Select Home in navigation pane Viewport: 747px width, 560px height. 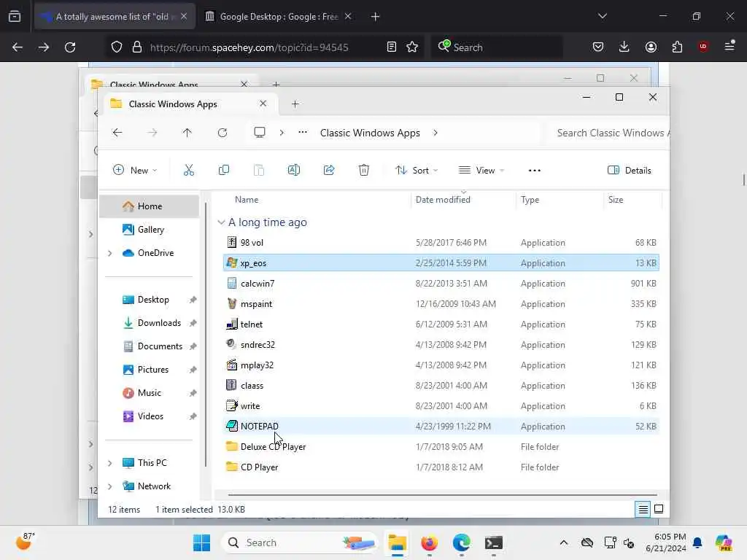click(149, 206)
